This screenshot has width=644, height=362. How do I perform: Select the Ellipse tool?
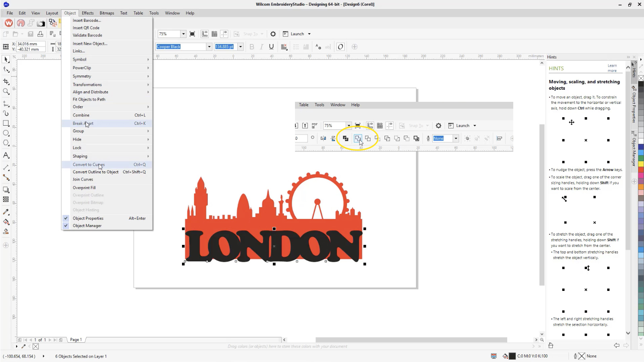[6, 133]
